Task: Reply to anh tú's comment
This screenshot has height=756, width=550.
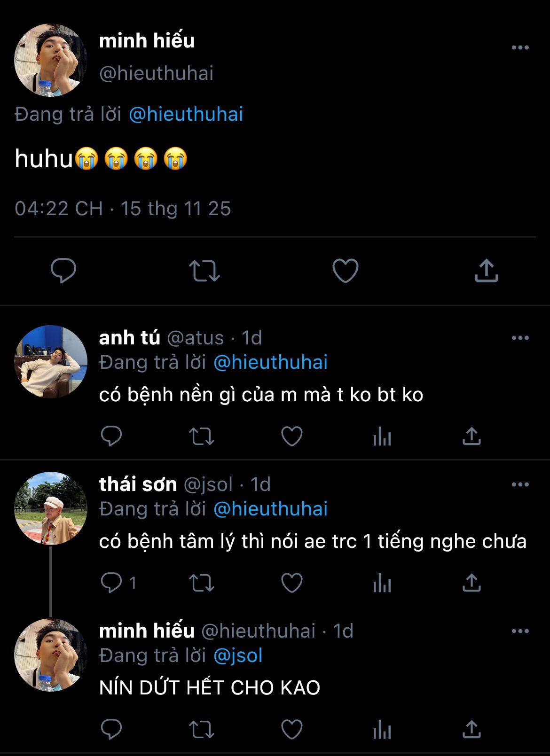Action: (x=111, y=436)
